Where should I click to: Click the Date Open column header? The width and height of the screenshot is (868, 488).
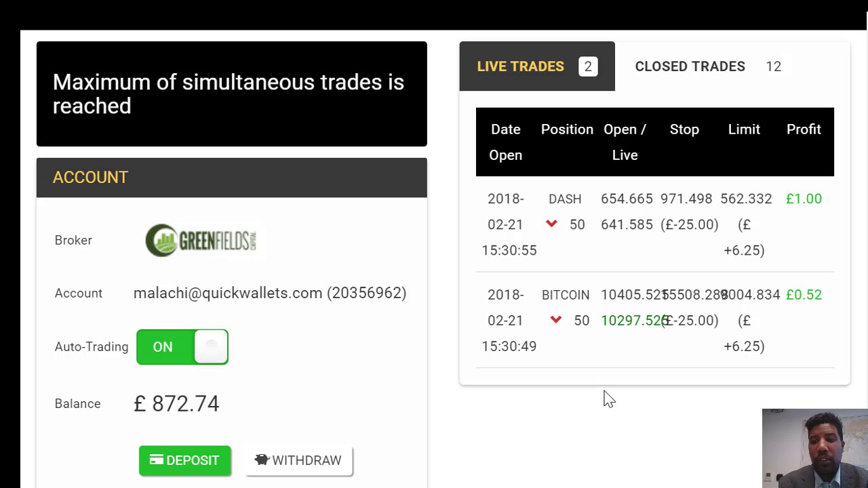[x=506, y=142]
